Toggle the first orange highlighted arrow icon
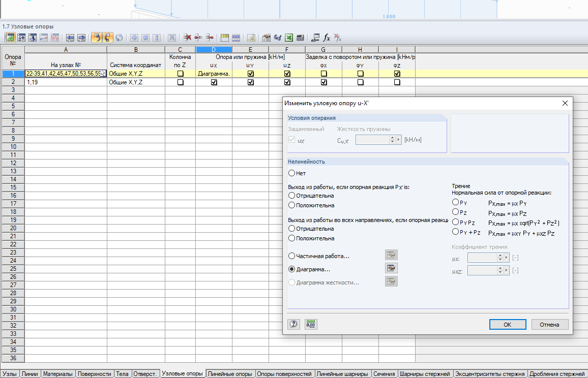 point(96,38)
